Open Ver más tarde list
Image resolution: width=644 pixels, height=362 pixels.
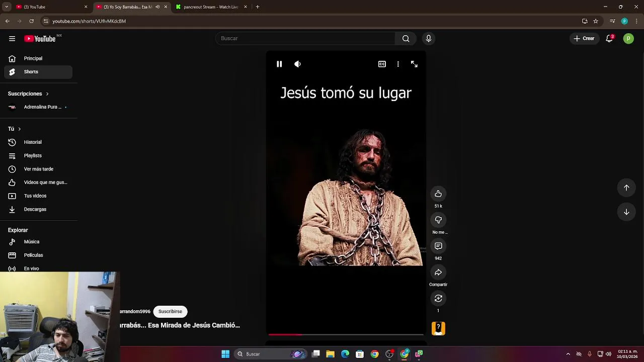(x=38, y=169)
